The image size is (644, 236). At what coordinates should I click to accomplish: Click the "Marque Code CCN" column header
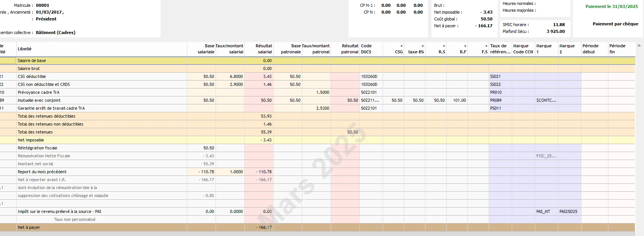[x=523, y=49]
